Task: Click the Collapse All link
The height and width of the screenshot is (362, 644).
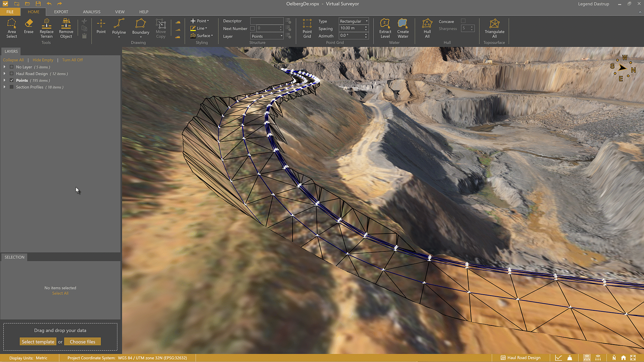Action: point(13,60)
